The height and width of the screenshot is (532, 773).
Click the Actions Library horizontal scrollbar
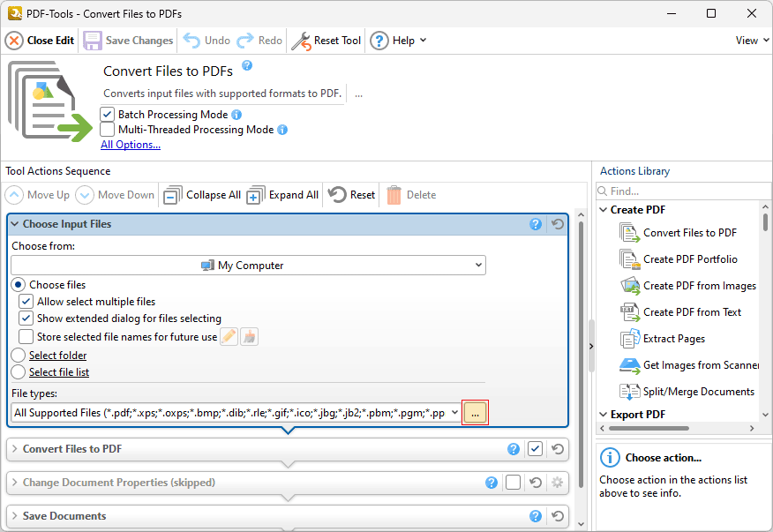coord(649,429)
